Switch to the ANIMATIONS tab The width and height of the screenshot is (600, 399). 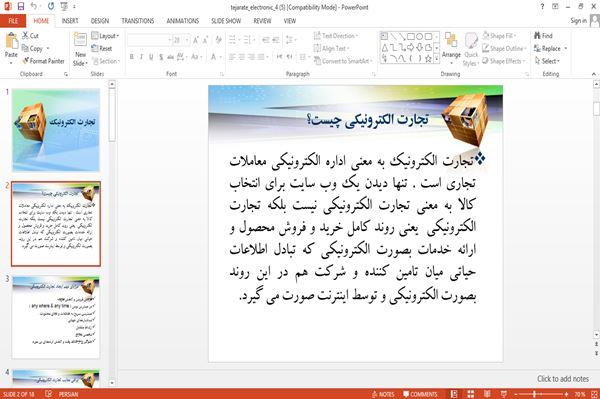coord(183,21)
